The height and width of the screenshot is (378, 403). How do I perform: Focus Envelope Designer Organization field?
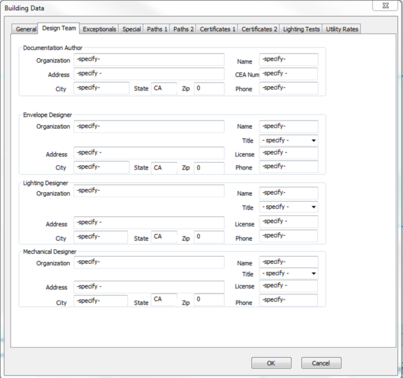pyautogui.click(x=149, y=126)
